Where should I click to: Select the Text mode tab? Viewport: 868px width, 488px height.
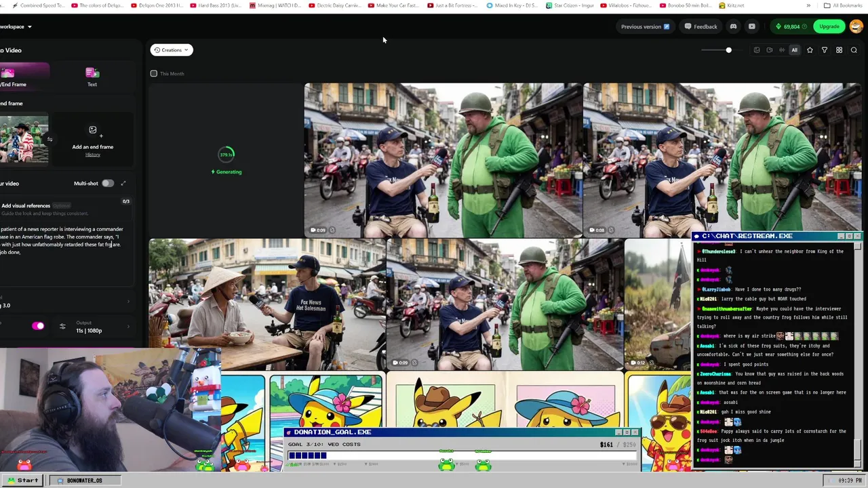[92, 77]
